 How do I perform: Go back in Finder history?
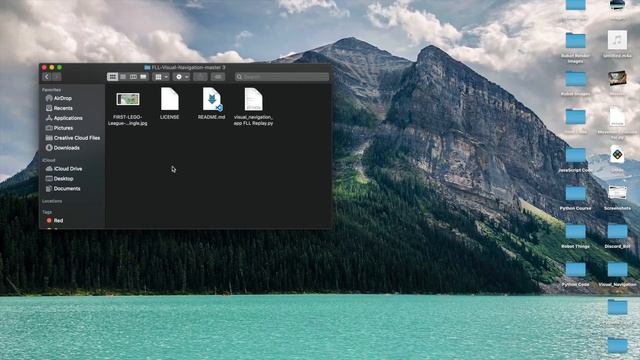[x=47, y=77]
